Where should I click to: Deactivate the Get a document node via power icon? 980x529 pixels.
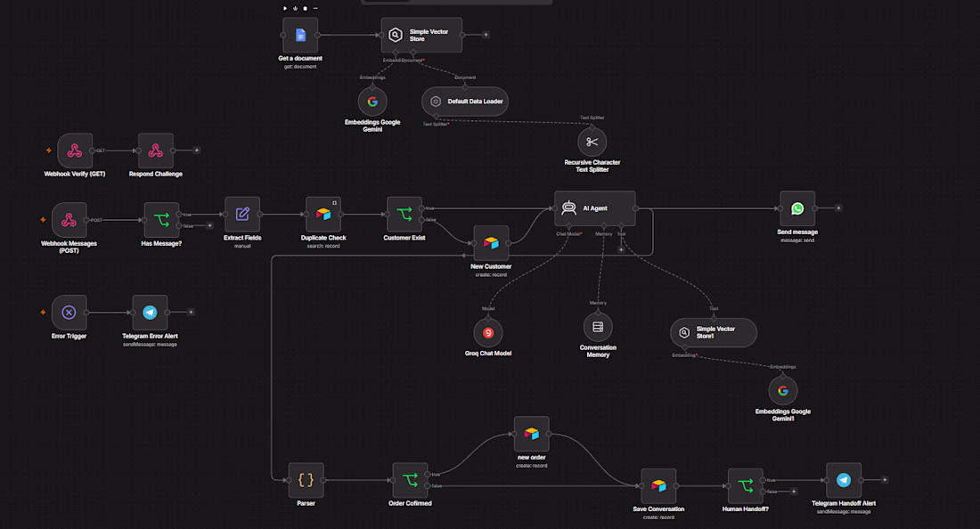tap(295, 9)
